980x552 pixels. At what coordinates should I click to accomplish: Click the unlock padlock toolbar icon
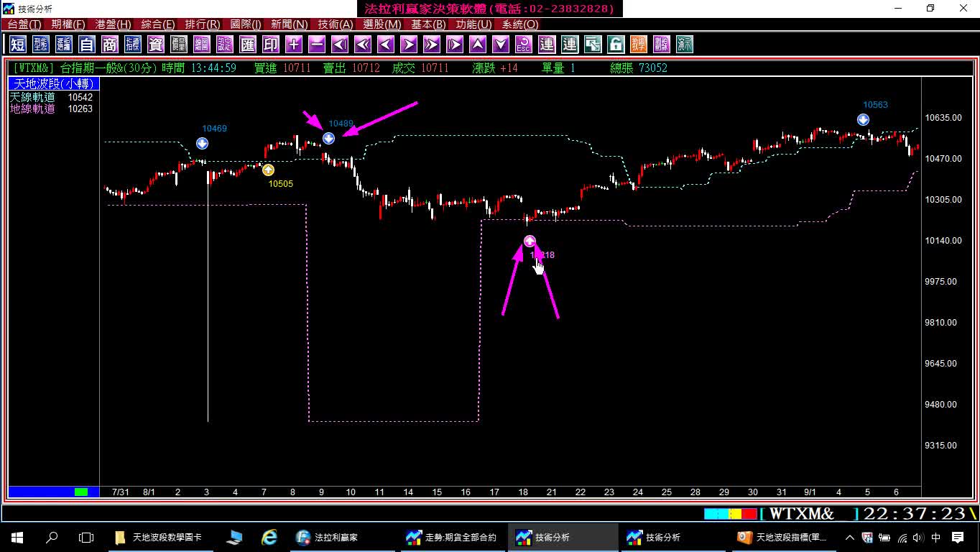pos(616,45)
